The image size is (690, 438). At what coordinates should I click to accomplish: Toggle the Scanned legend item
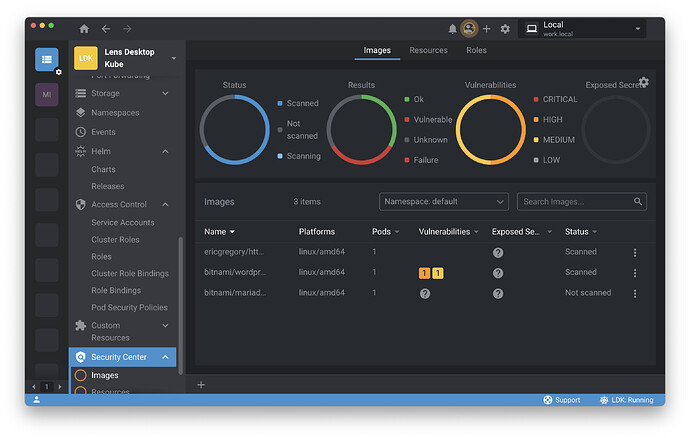pyautogui.click(x=298, y=103)
